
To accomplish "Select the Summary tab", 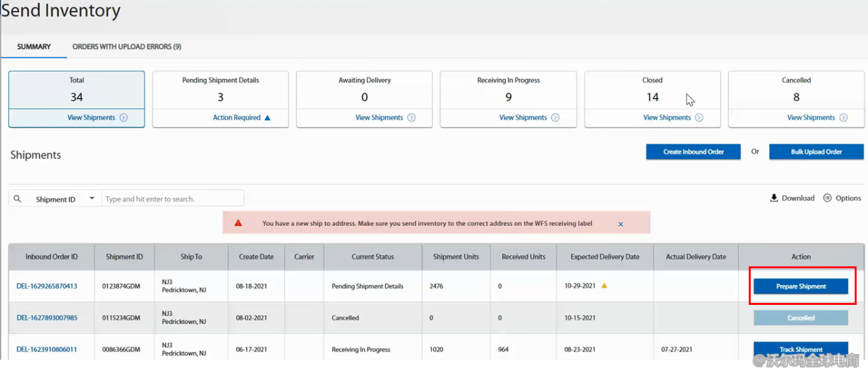I will tap(34, 47).
